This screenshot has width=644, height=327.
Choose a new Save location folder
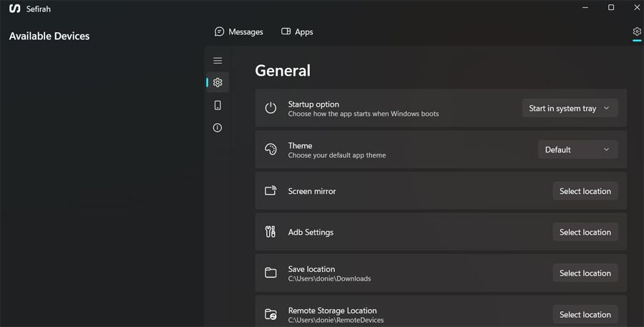click(585, 273)
